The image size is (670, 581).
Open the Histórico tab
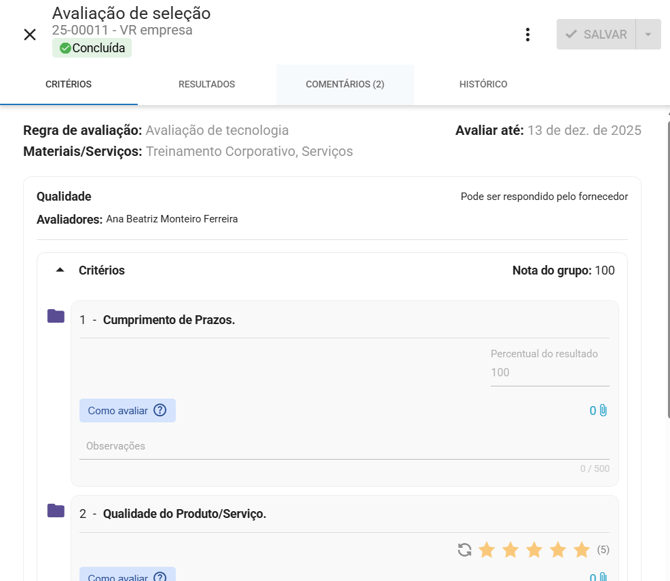pyautogui.click(x=483, y=85)
